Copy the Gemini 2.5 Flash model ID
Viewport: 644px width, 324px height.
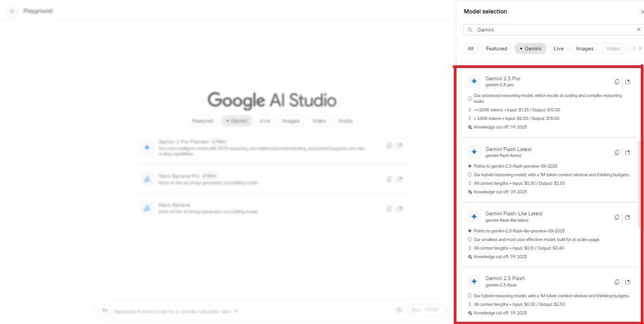[617, 282]
